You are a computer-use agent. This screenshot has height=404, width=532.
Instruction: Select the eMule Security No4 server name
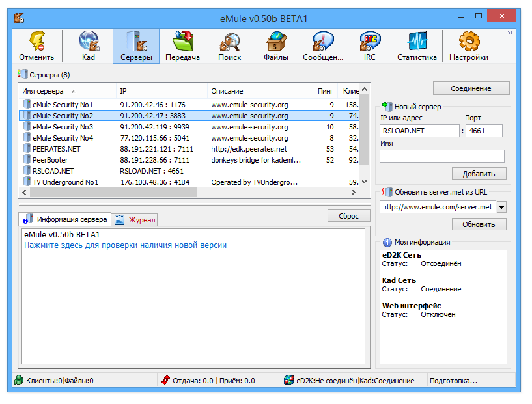[63, 138]
